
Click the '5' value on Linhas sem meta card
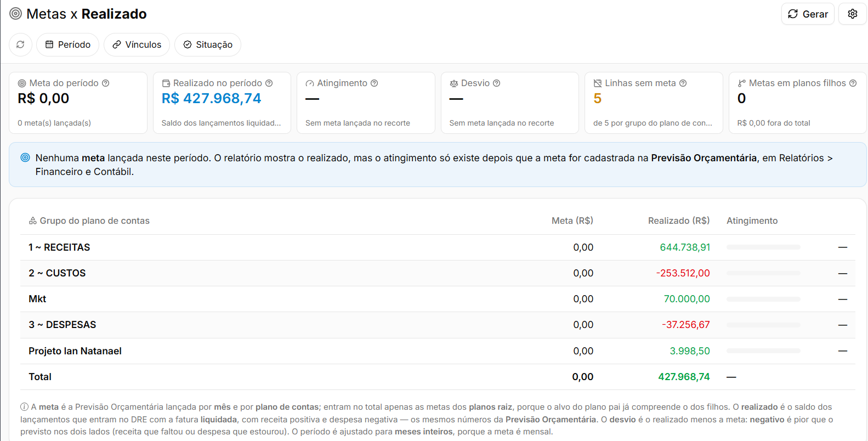598,98
